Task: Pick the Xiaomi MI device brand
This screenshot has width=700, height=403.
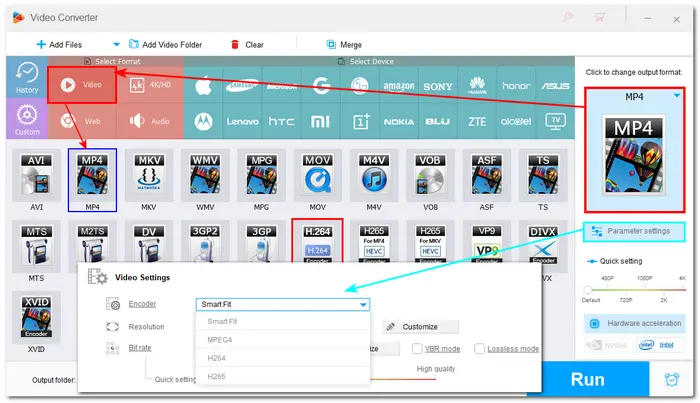Action: point(321,121)
